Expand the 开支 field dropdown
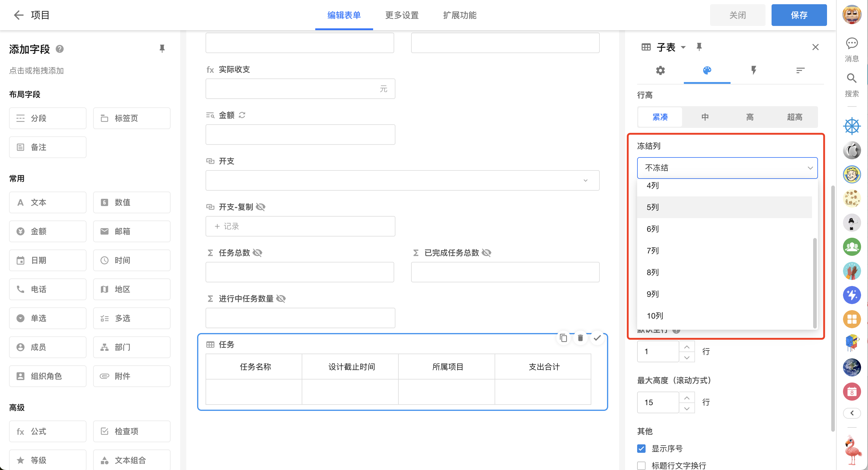The height and width of the screenshot is (470, 868). coord(585,180)
